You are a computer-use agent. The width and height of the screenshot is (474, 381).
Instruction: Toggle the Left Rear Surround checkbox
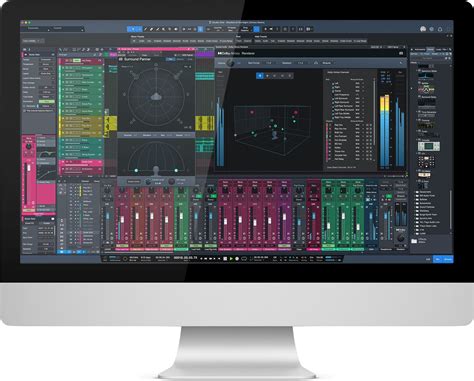[332, 106]
